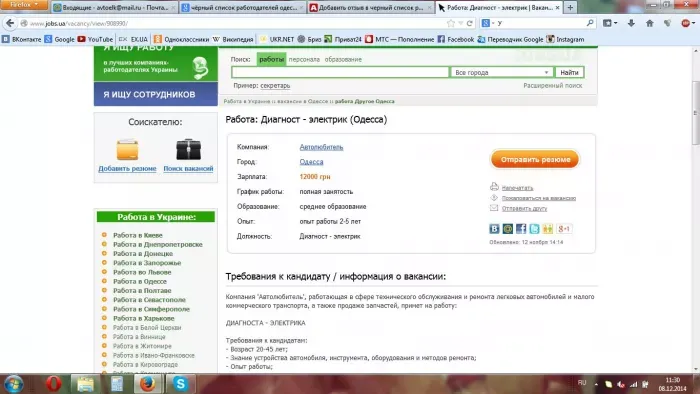The height and width of the screenshot is (394, 700).
Task: Click the printer icon beside Напечатать
Action: (494, 187)
